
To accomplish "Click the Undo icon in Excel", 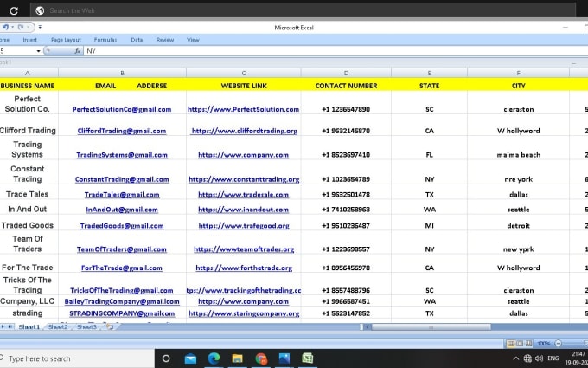I will (x=5, y=27).
